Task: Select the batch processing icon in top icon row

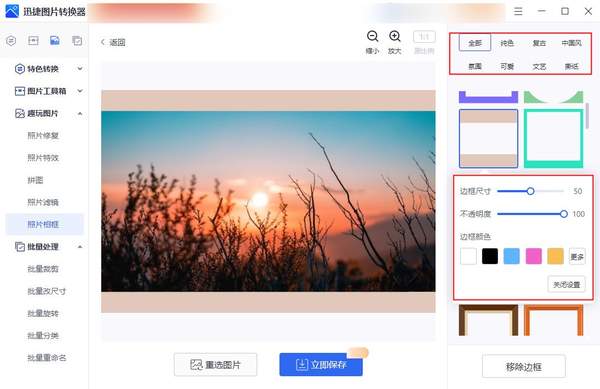Action: click(x=77, y=41)
